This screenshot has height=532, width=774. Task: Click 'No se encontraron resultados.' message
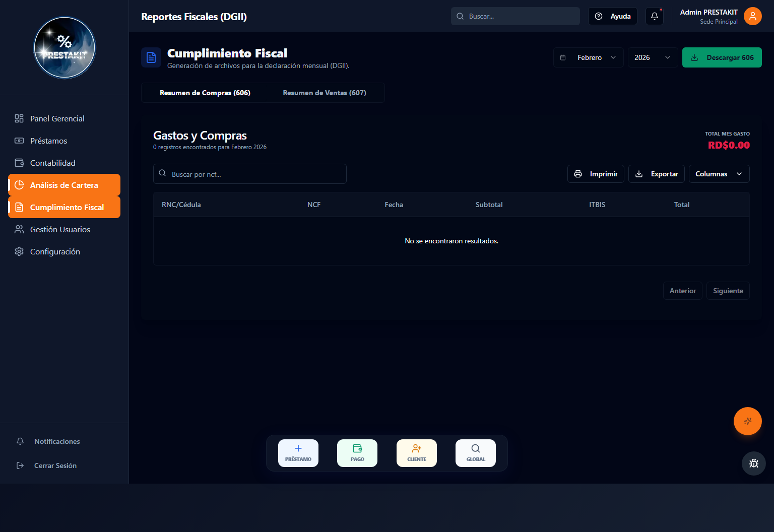[451, 241]
